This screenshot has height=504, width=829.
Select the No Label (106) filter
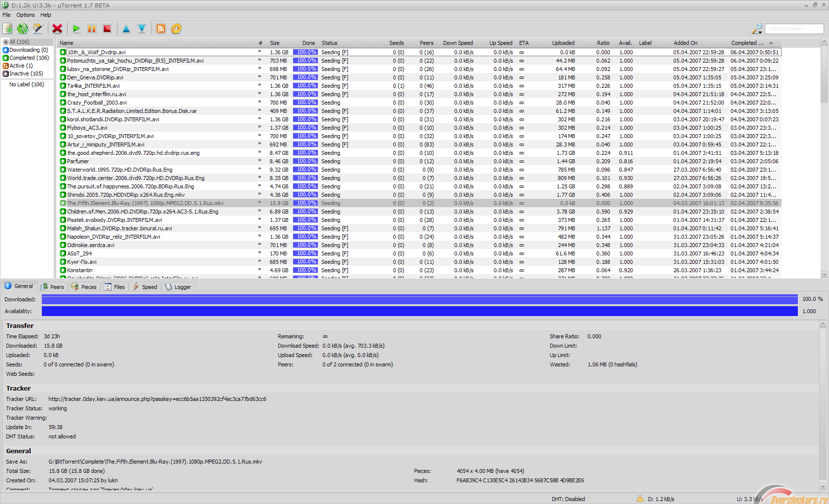[27, 84]
